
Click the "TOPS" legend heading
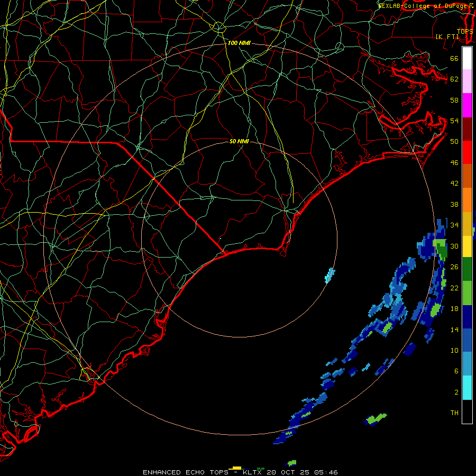[x=465, y=32]
